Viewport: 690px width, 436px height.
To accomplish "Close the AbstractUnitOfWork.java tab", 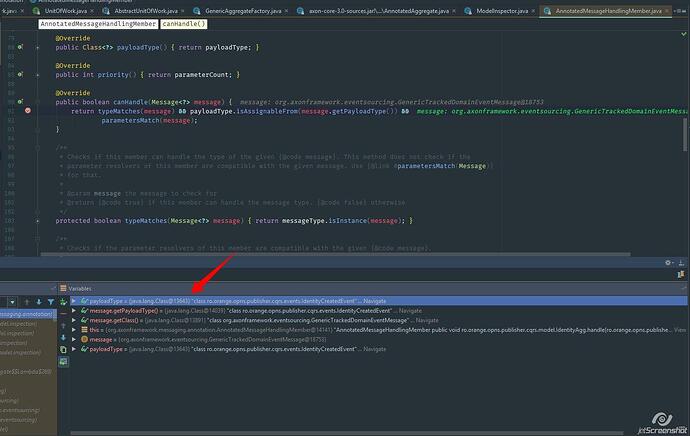I will tap(183, 11).
